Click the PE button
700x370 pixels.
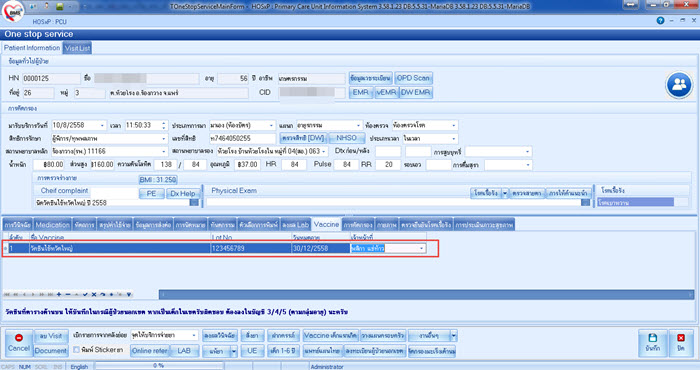[x=151, y=193]
